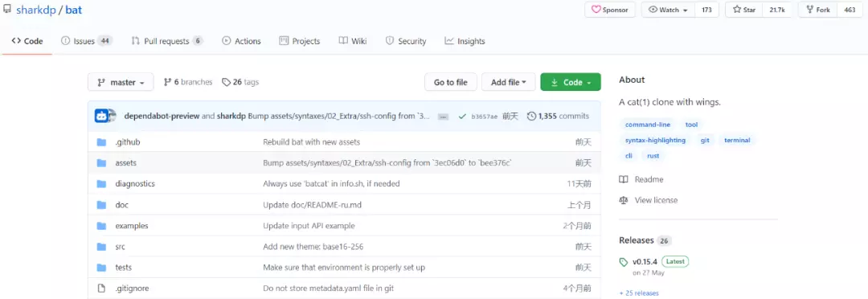This screenshot has width=868, height=299.
Task: Switch to the Issues tab
Action: (86, 41)
